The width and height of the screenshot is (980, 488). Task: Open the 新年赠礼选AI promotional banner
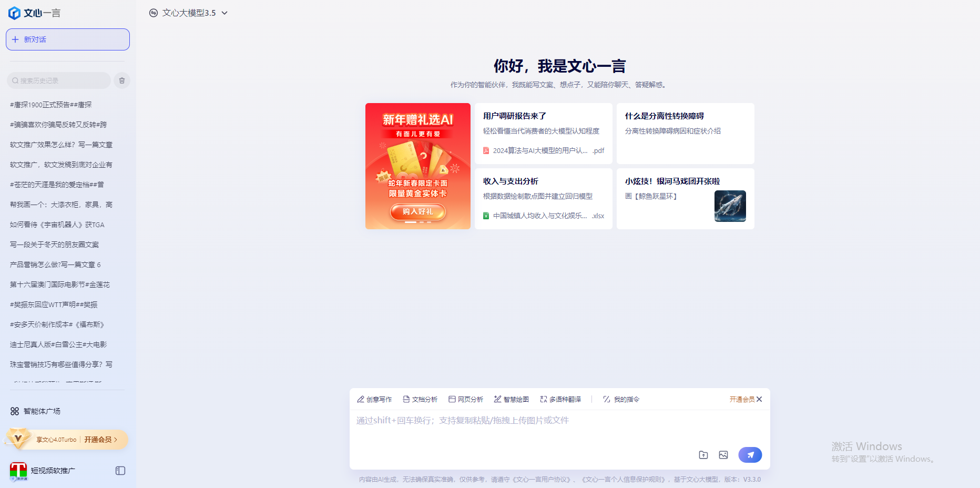pyautogui.click(x=418, y=166)
